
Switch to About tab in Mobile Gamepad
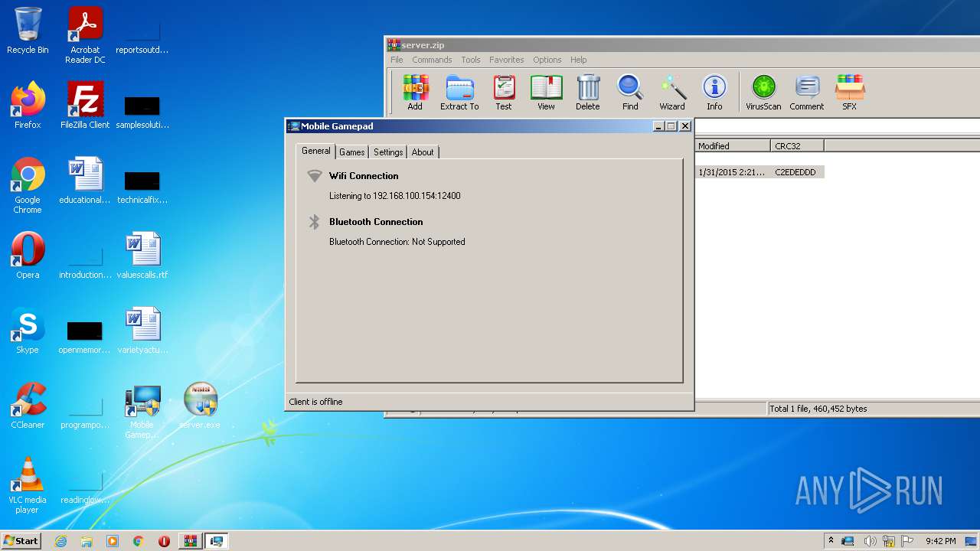(x=423, y=152)
